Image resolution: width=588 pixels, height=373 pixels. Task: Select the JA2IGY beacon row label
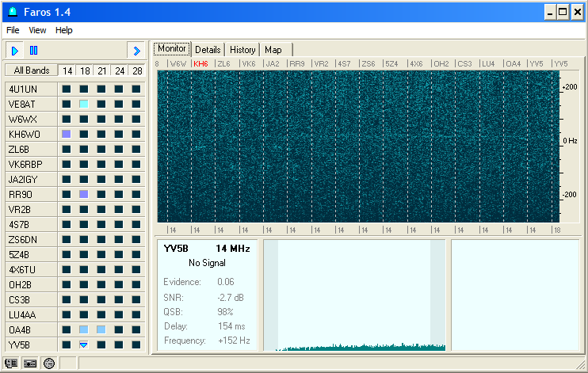coord(32,179)
